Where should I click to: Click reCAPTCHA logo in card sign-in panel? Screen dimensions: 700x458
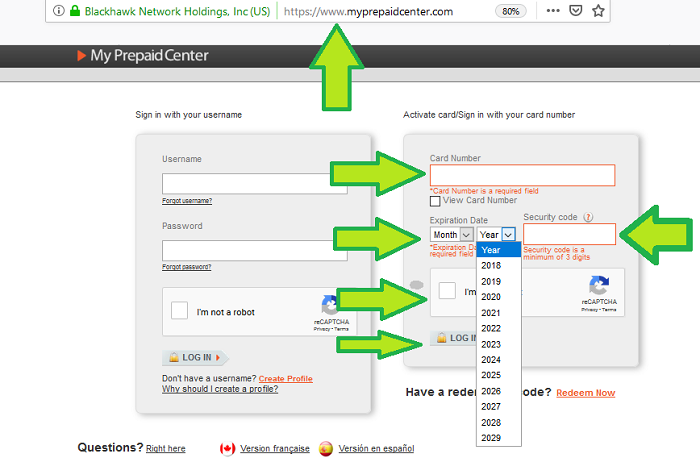(599, 285)
